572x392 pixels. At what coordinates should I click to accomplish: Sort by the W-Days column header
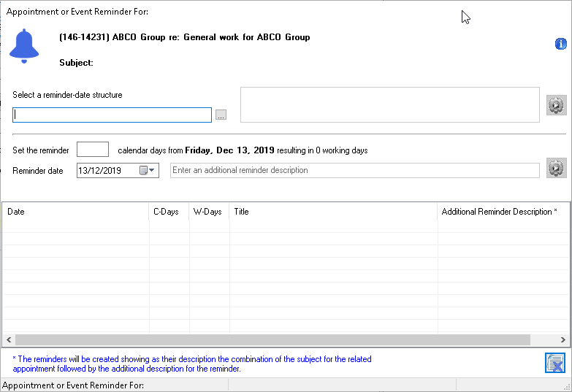click(x=209, y=212)
